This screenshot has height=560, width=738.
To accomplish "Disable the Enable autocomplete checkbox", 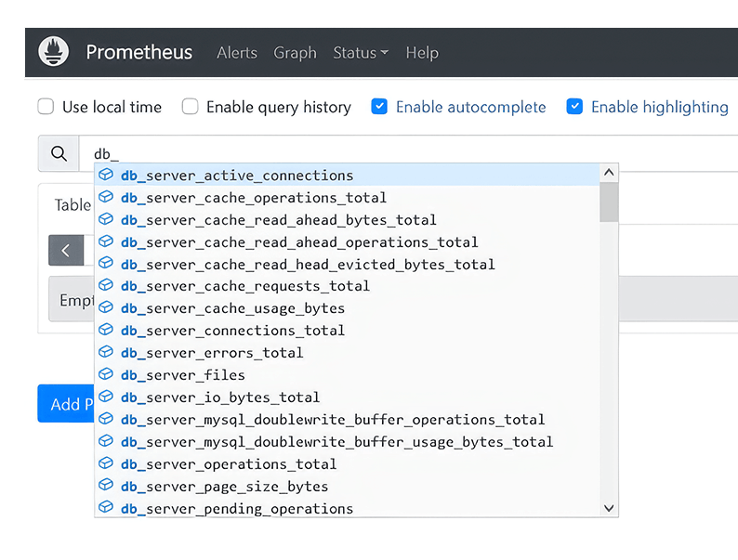I will (x=379, y=106).
